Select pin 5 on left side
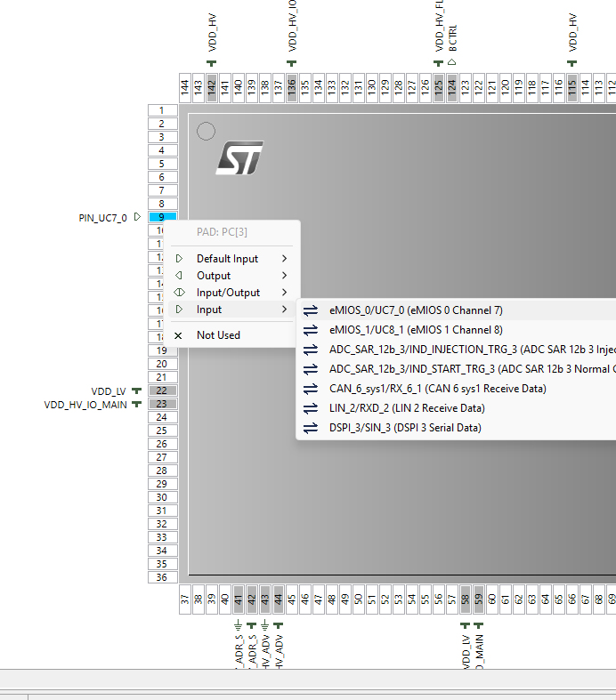The image size is (616, 700). point(163,164)
